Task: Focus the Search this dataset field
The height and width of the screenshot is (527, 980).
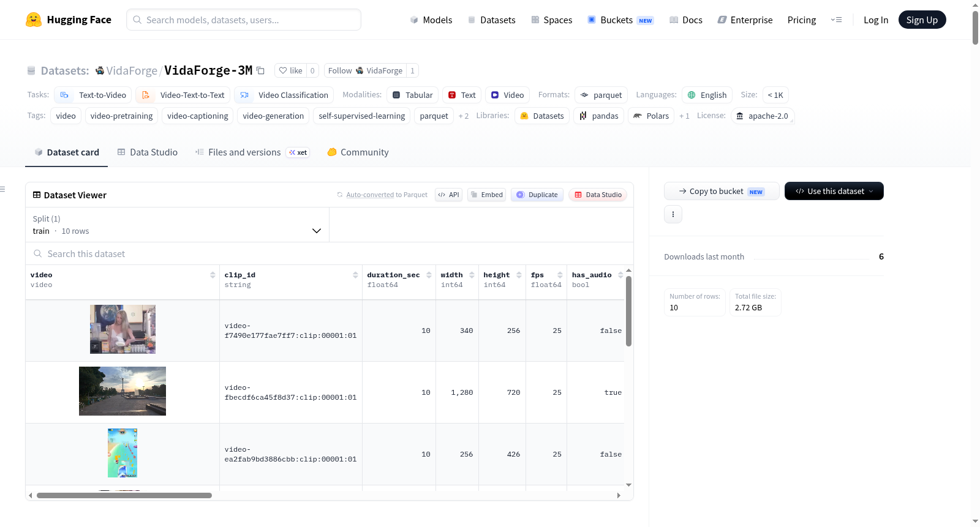Action: coord(330,253)
